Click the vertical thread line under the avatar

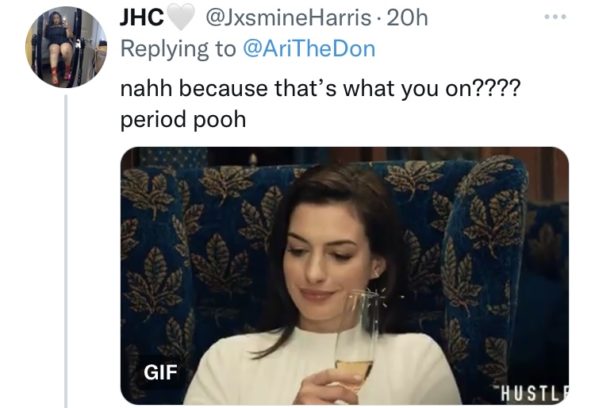(66, 250)
